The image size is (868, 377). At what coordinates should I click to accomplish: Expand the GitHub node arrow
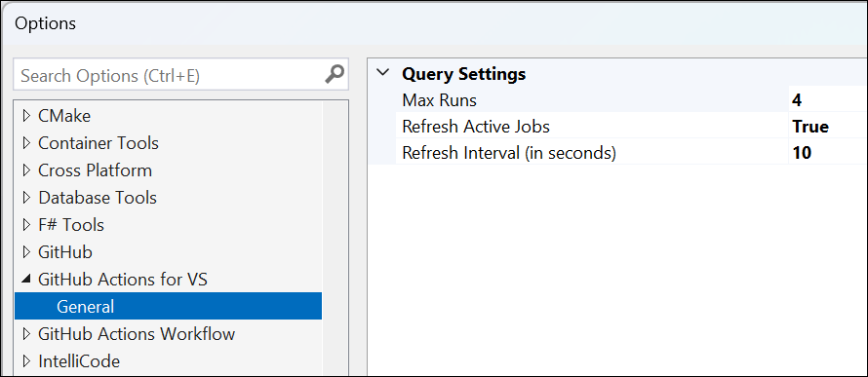(x=26, y=252)
